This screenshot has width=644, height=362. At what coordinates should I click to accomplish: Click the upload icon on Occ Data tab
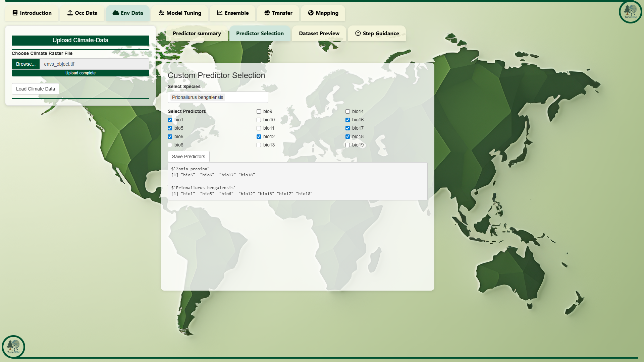coord(70,13)
